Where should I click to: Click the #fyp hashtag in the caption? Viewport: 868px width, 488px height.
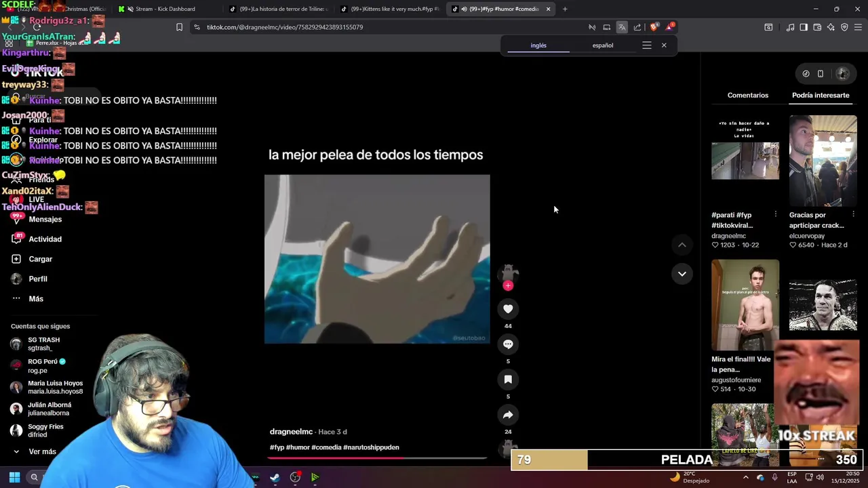pyautogui.click(x=277, y=447)
